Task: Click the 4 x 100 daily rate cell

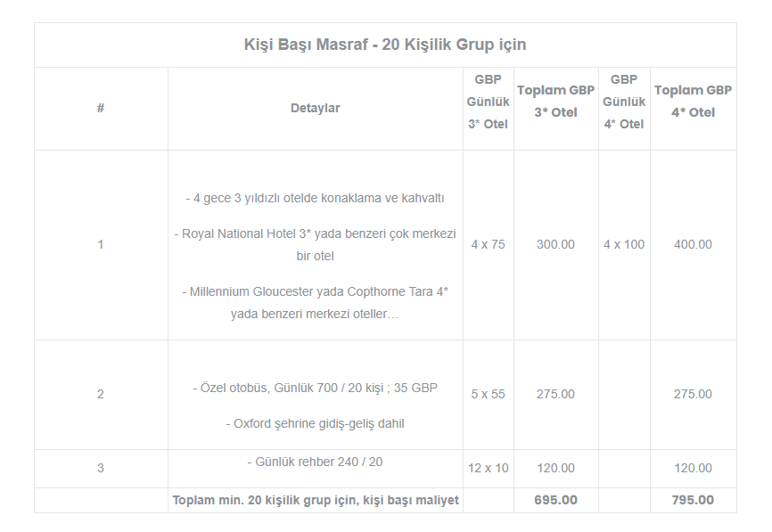Action: tap(624, 244)
